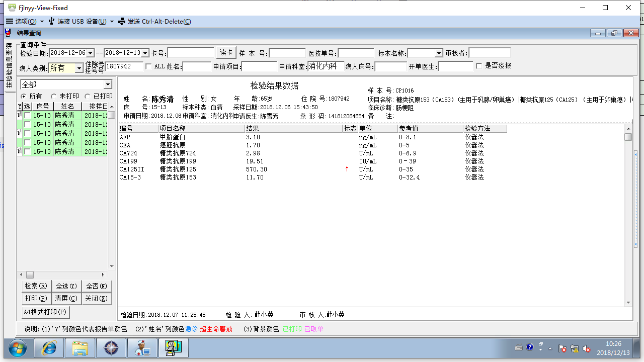Open the 选项(O) menu

coord(25,22)
